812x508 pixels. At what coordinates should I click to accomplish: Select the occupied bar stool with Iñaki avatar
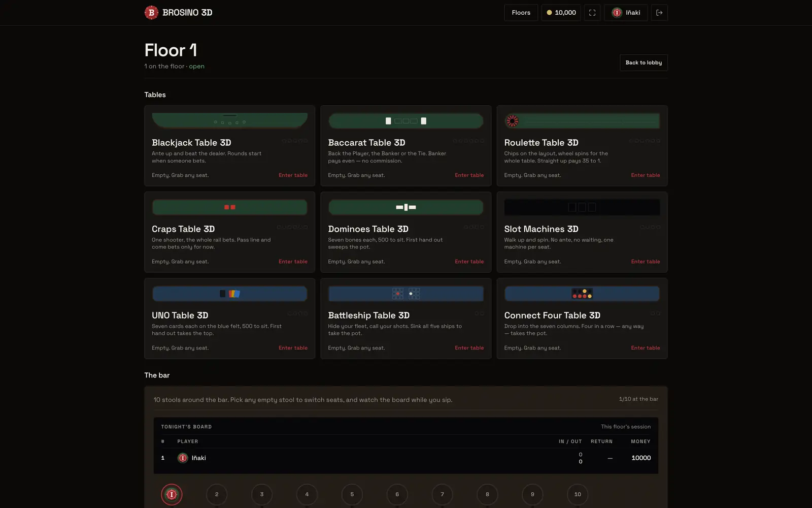click(x=172, y=494)
